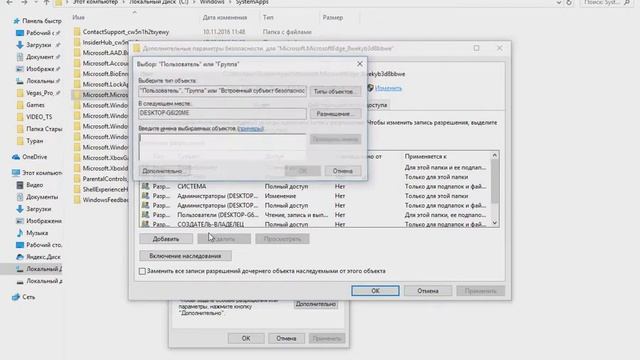Image resolution: width=640 pixels, height=360 pixels.
Task: Open Этот компьютер in the navigation pane
Action: click(x=42, y=173)
